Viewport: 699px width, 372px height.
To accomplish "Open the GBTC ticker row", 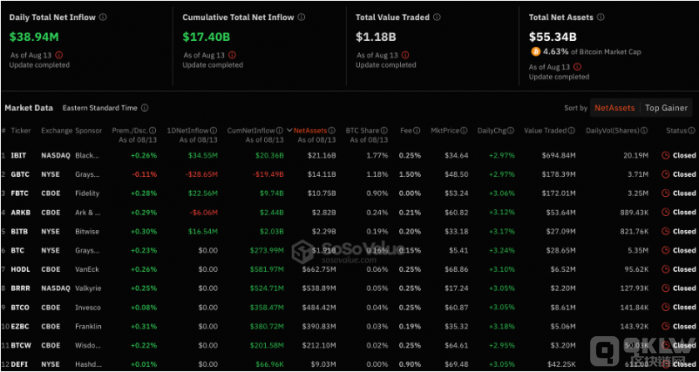I will point(348,174).
